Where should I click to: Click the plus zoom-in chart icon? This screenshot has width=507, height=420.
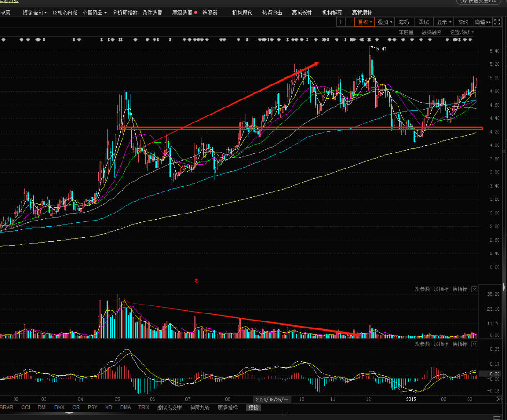[x=341, y=22]
